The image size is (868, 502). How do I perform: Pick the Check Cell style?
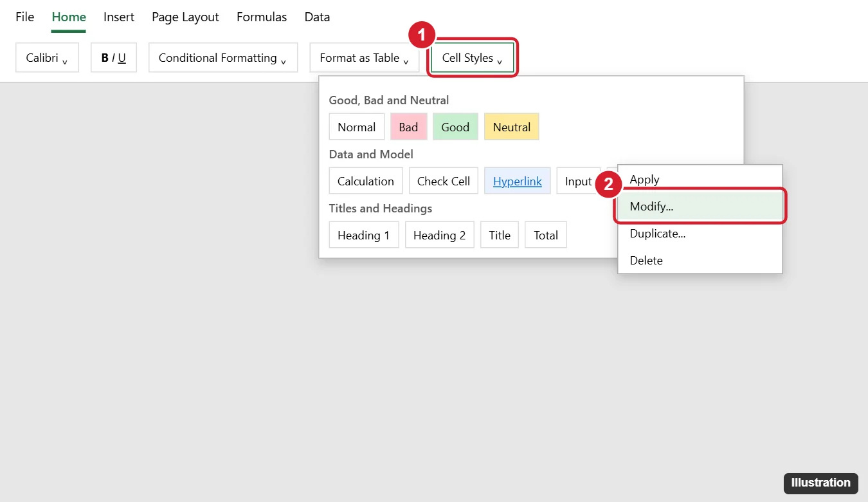444,181
